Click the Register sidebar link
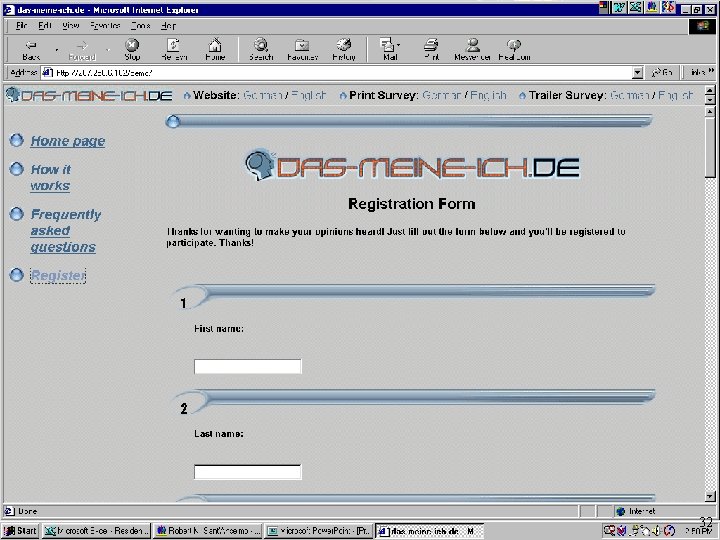720x540 pixels. coord(58,276)
